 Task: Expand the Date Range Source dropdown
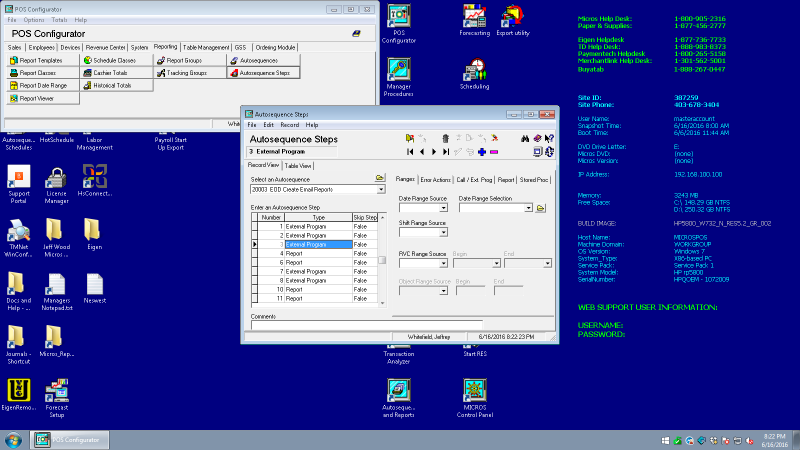point(443,208)
